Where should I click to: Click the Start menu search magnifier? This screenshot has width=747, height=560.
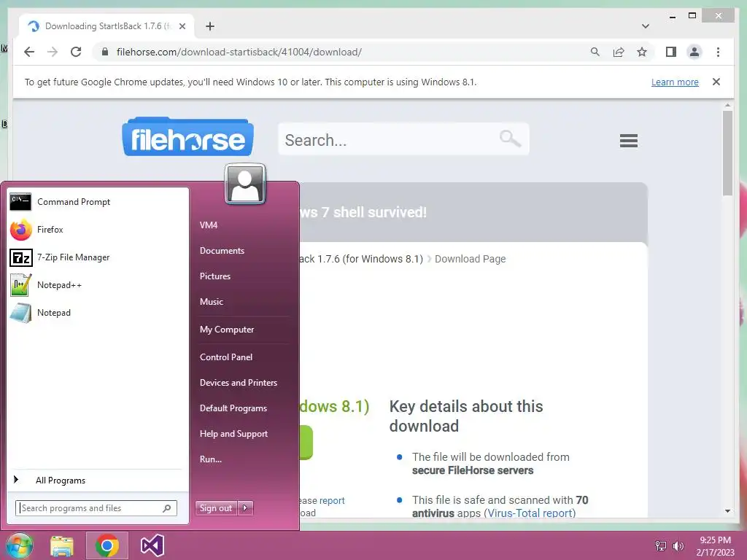167,508
